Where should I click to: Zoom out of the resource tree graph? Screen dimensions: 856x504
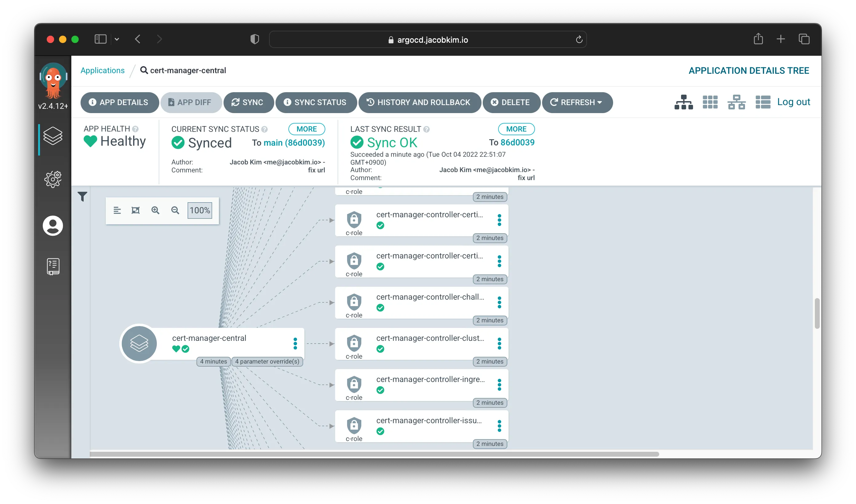175,210
